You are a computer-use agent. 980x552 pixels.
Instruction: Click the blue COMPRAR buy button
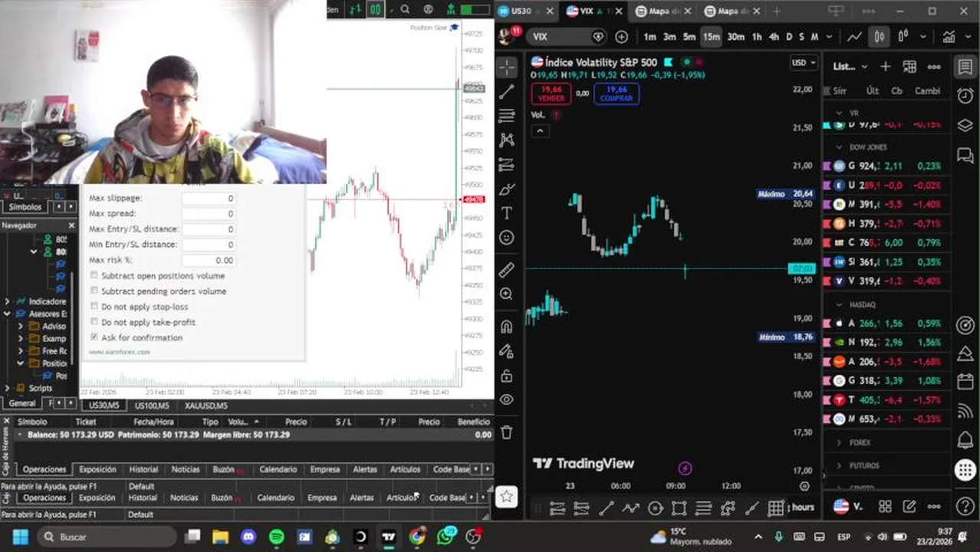tap(617, 94)
